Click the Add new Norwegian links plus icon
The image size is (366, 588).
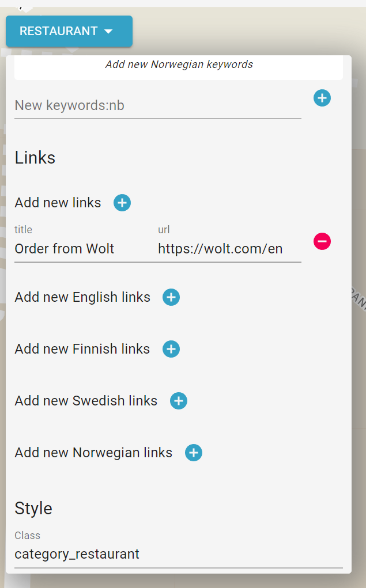pos(193,453)
